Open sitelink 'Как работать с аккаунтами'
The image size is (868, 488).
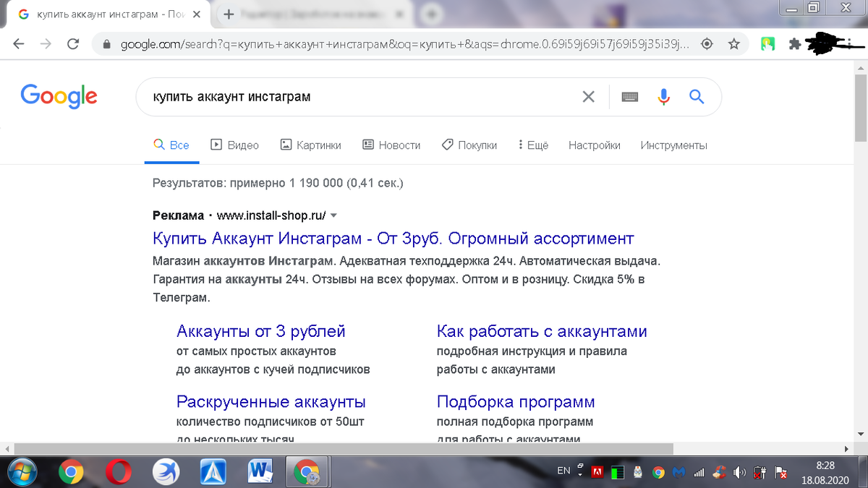tap(542, 331)
